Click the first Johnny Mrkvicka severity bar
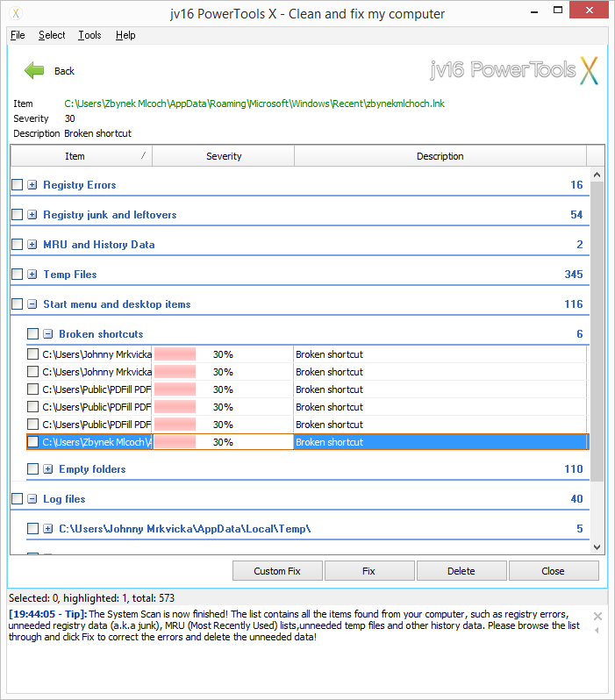The height and width of the screenshot is (700, 615). click(x=175, y=354)
